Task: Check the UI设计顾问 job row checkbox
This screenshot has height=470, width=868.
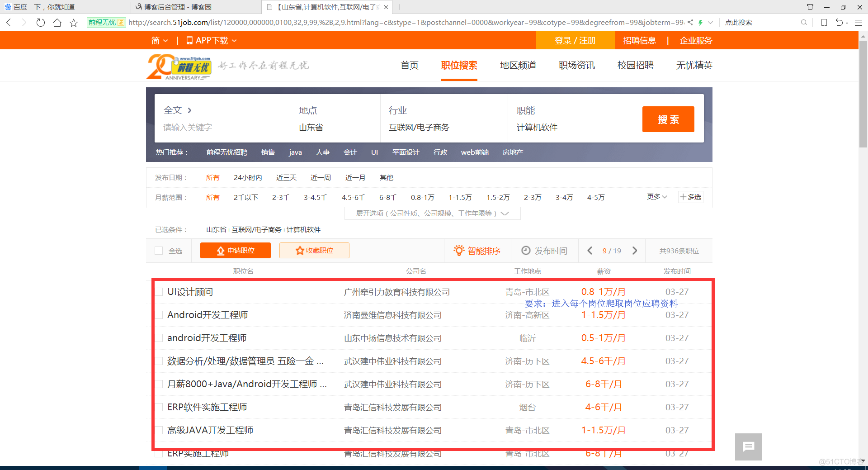Action: 159,292
